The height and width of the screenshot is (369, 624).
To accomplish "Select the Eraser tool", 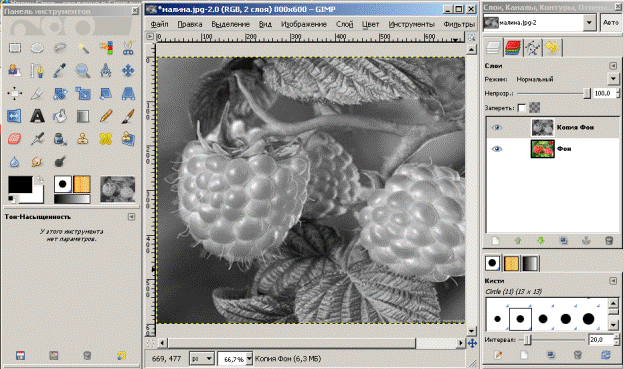I will (x=15, y=139).
